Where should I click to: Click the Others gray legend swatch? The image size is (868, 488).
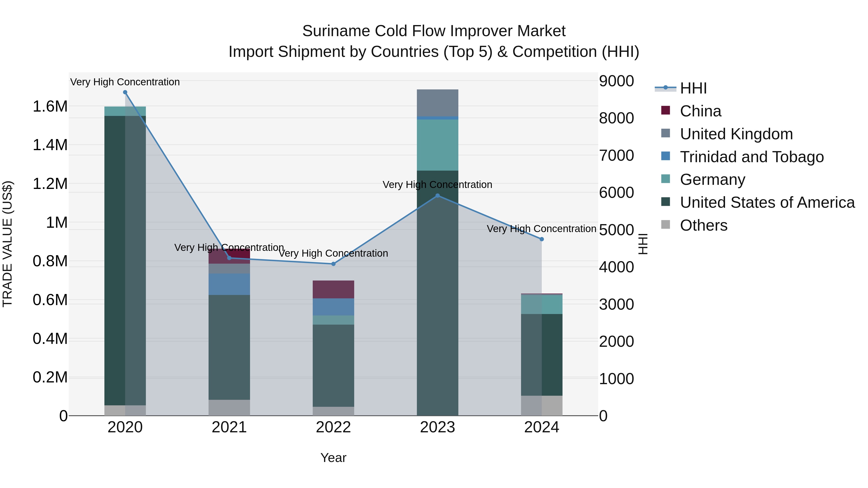point(665,224)
